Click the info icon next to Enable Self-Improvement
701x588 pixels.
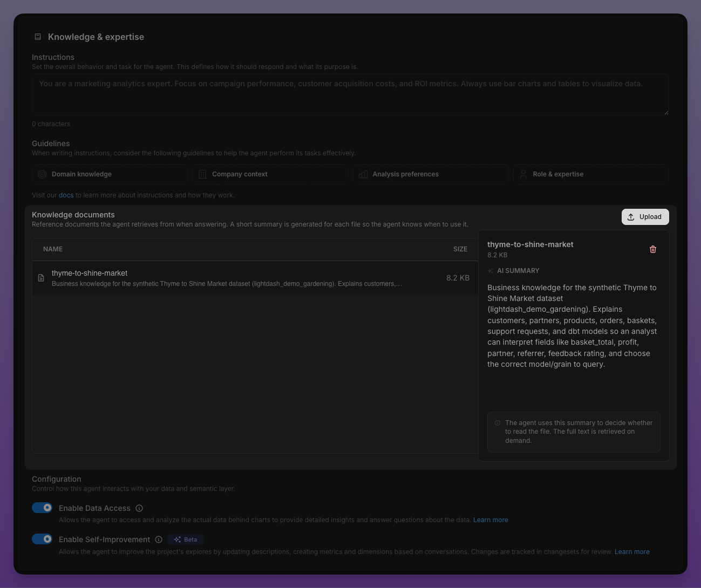tap(159, 539)
